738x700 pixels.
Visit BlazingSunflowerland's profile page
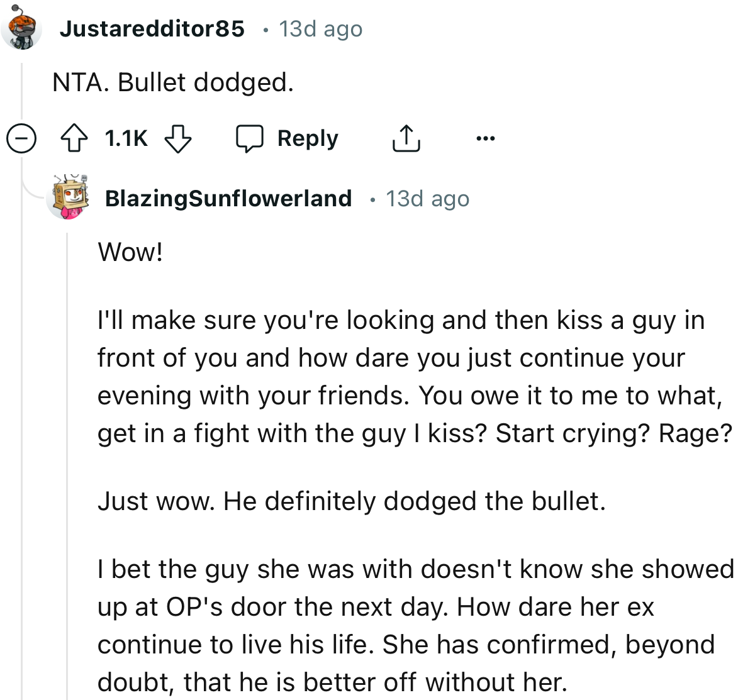(228, 198)
